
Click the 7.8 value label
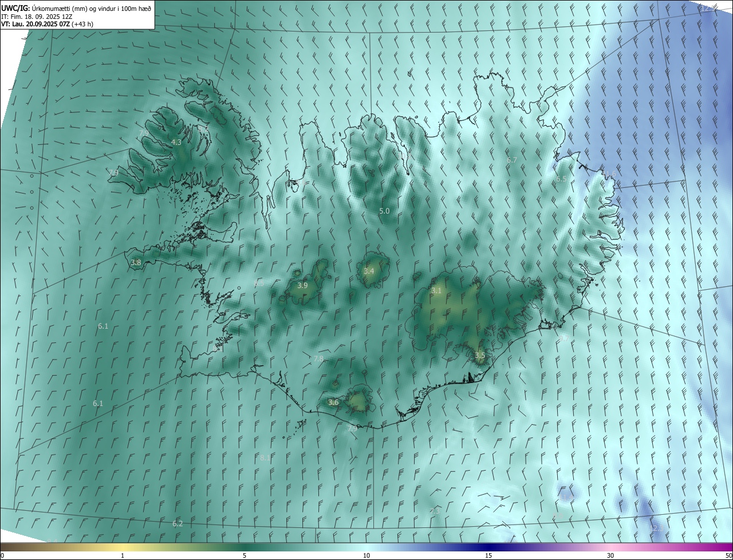pyautogui.click(x=319, y=358)
